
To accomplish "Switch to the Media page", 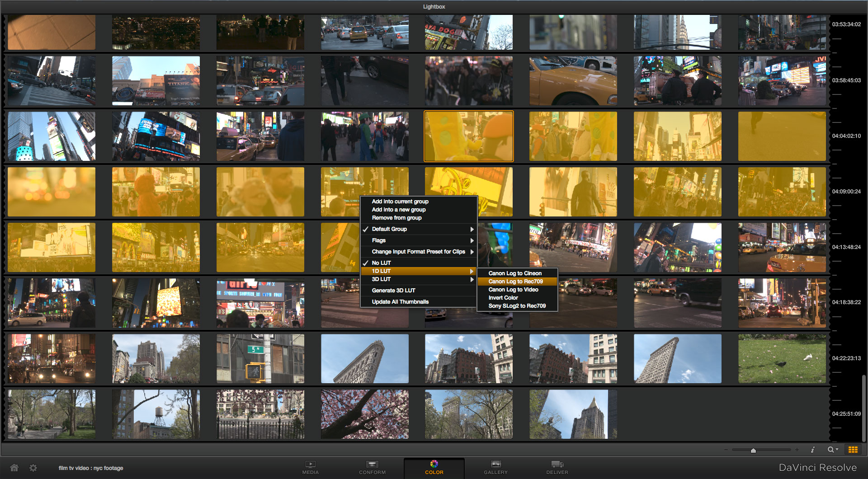I will pyautogui.click(x=310, y=468).
